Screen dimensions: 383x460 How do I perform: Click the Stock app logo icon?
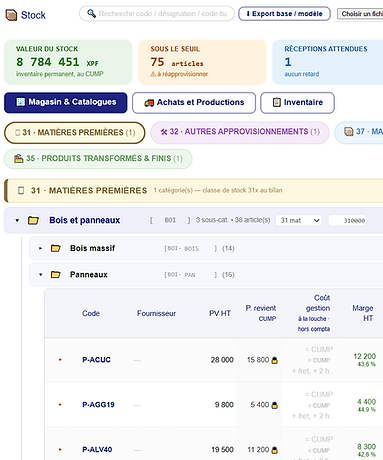pyautogui.click(x=11, y=15)
